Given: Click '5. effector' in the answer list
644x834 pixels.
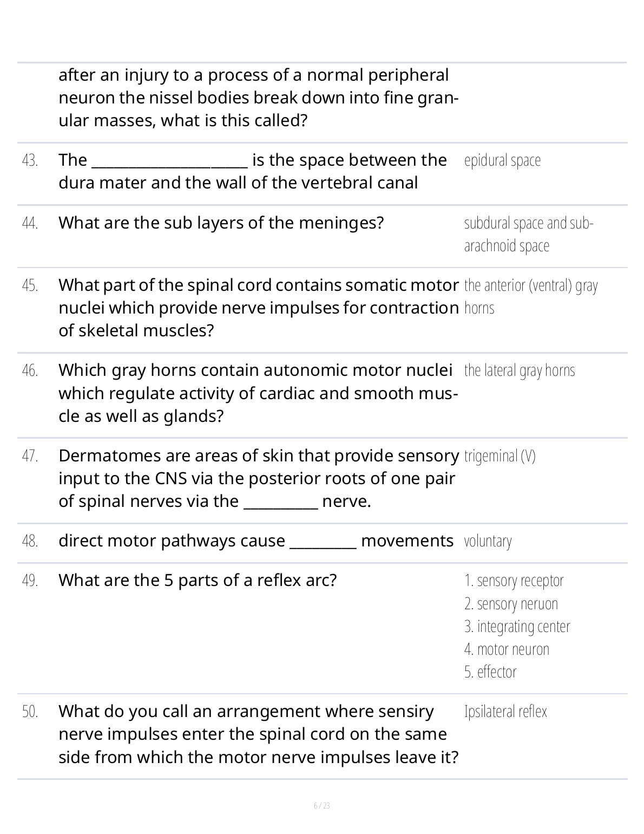Looking at the screenshot, I should pos(490,672).
